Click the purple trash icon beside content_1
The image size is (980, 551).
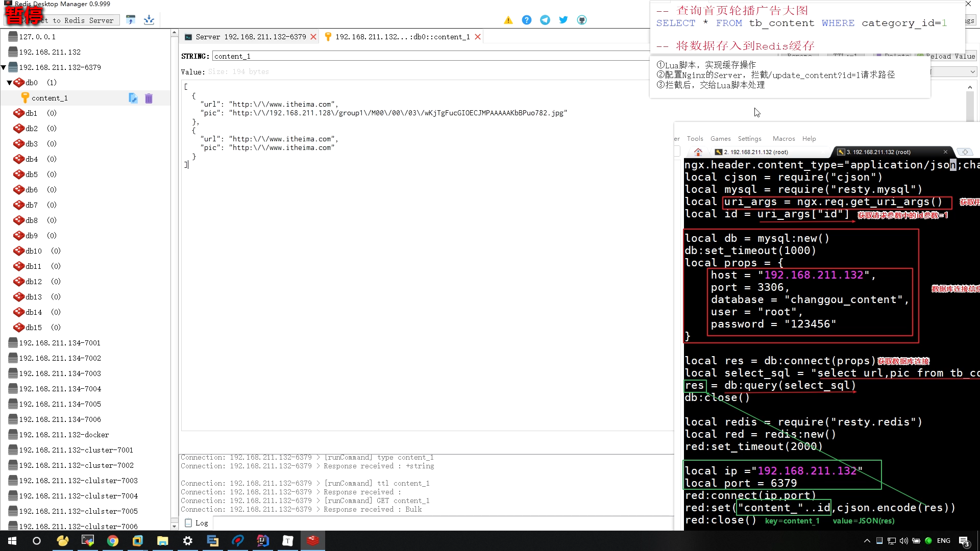[x=149, y=98]
